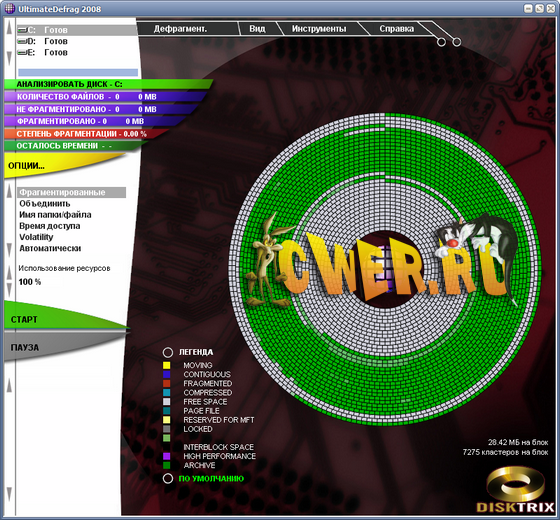Select Объединить defrag method
The width and height of the screenshot is (560, 520).
[45, 204]
